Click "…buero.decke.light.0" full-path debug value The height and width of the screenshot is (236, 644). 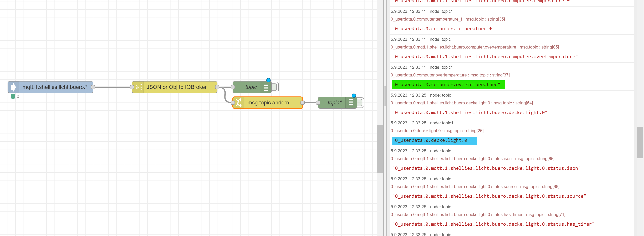(x=470, y=113)
